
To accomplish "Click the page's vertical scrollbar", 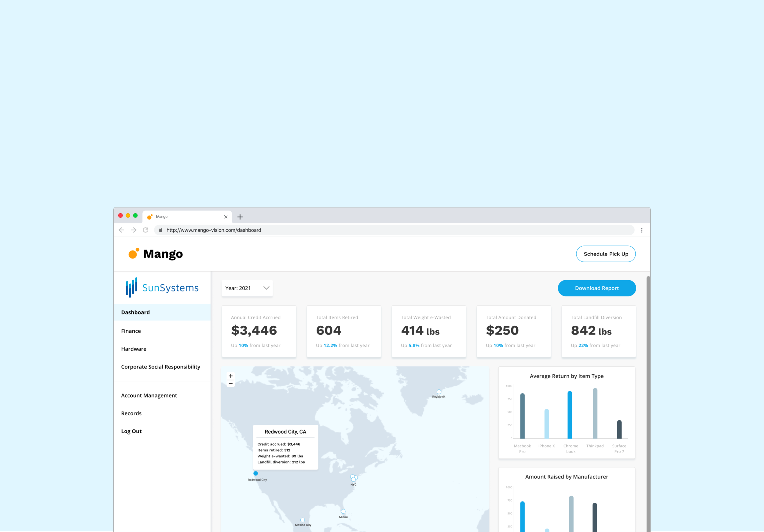I will pos(648,399).
